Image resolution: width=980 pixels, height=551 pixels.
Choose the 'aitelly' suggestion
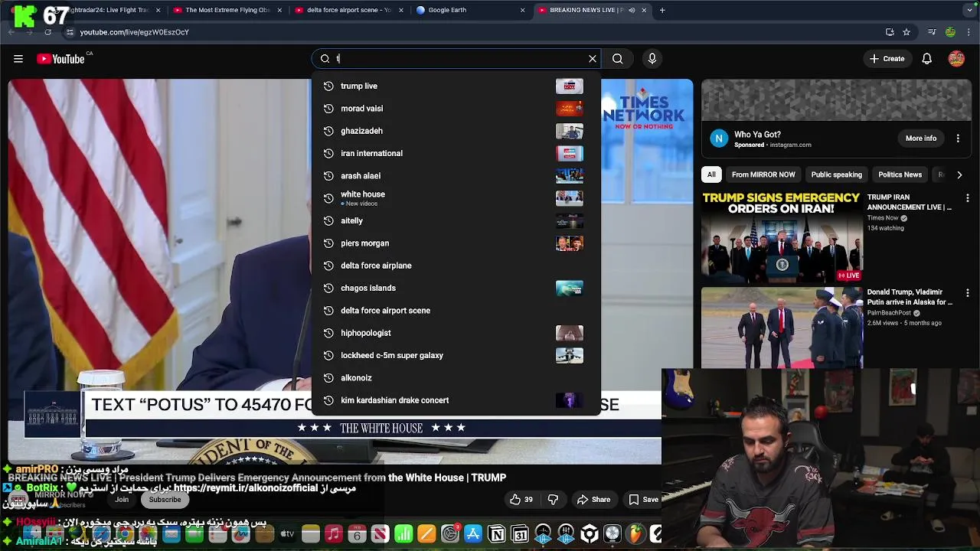click(x=456, y=220)
